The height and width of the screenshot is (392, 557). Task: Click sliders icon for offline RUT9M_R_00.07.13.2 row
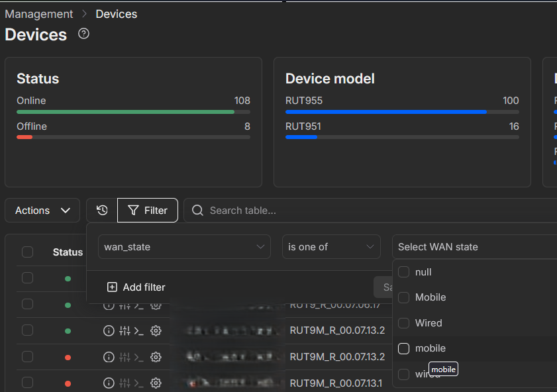coord(125,357)
